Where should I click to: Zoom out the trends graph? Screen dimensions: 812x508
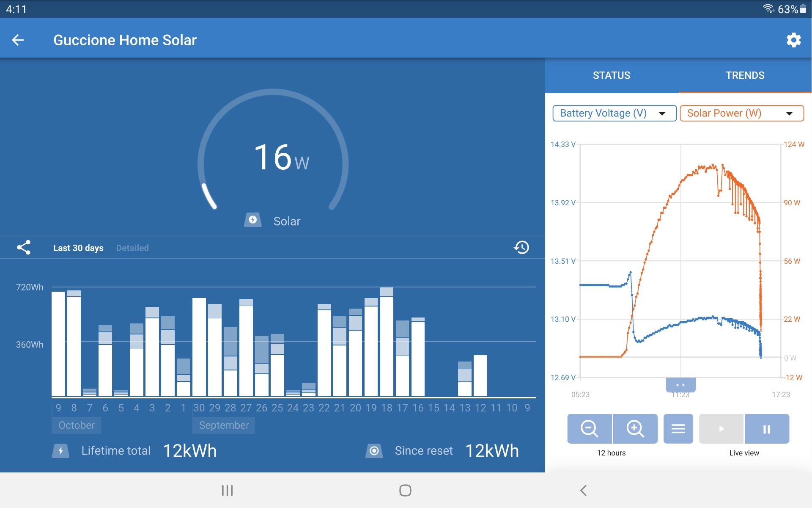pyautogui.click(x=589, y=429)
